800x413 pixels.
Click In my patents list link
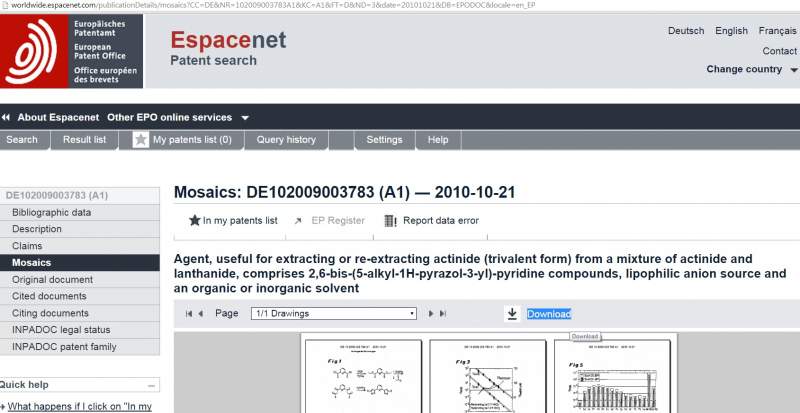coord(240,221)
